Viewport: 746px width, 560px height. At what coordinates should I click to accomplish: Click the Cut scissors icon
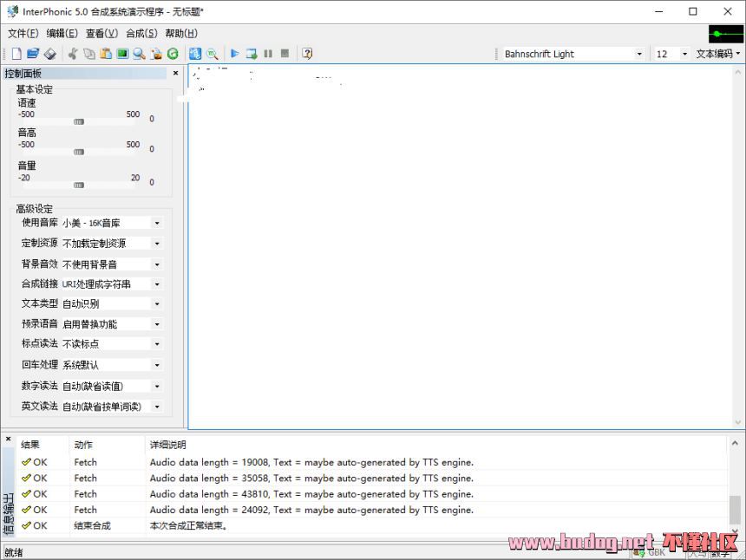(x=73, y=54)
